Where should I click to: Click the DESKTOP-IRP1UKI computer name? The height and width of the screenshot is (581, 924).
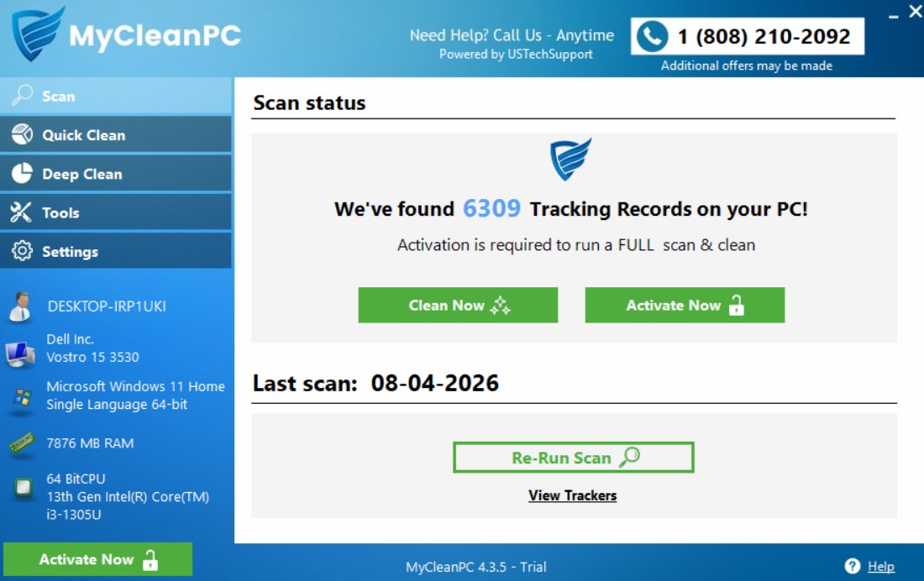(x=107, y=306)
